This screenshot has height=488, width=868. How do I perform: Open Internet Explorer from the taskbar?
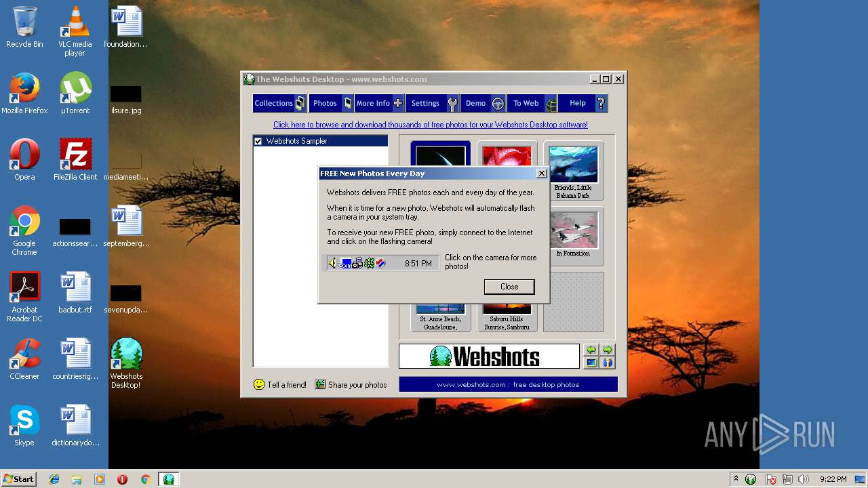54,479
